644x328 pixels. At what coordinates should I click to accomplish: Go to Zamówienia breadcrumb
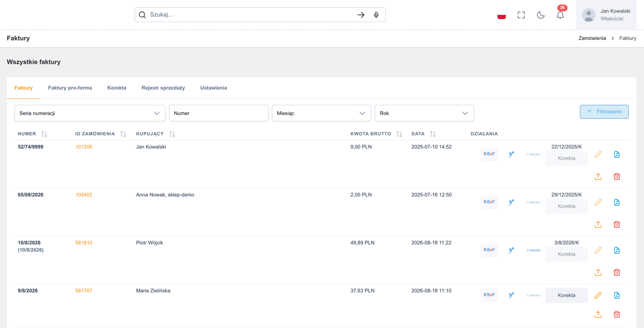point(592,38)
